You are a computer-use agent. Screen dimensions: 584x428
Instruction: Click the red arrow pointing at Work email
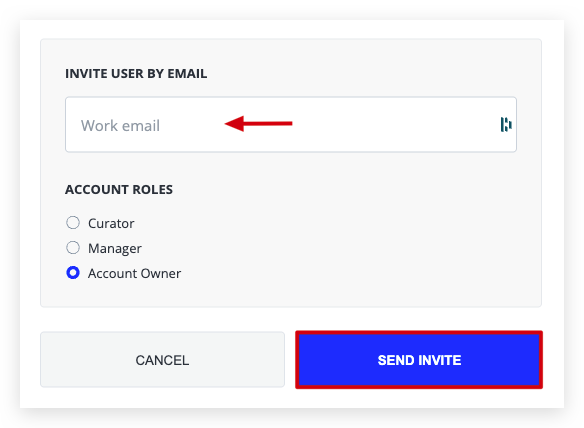pyautogui.click(x=258, y=123)
